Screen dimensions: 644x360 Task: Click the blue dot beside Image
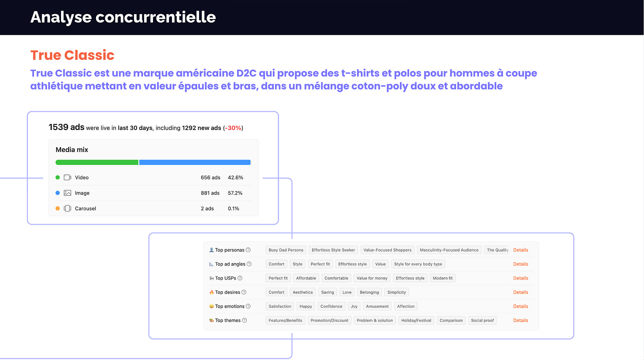tap(57, 193)
